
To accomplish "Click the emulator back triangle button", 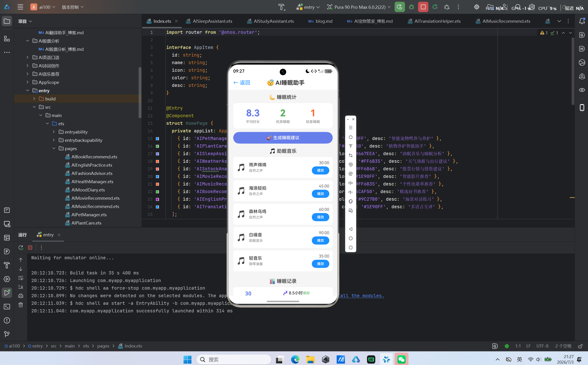I will [351, 229].
